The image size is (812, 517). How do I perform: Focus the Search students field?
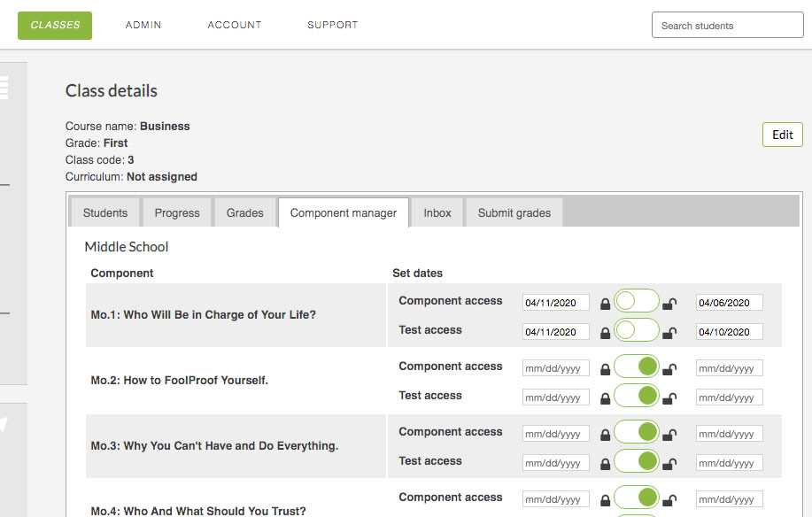point(728,25)
